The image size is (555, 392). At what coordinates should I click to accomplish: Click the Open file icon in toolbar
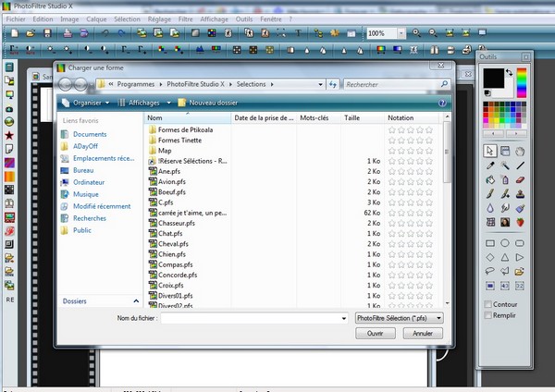click(x=31, y=33)
